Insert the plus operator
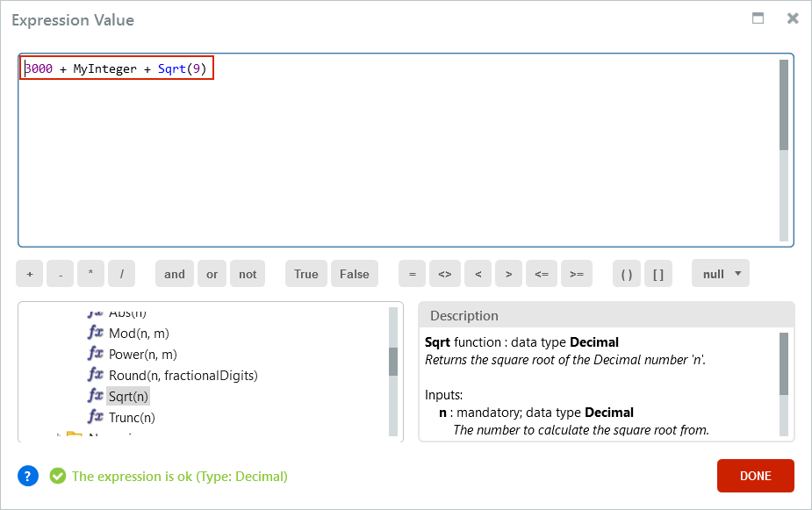 point(30,273)
